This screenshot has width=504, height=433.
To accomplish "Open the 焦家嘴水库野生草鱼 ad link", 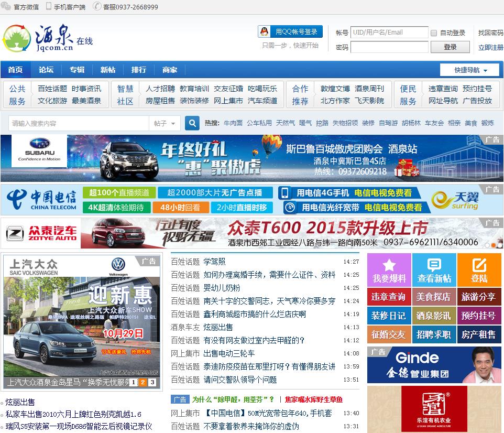I will click(314, 399).
